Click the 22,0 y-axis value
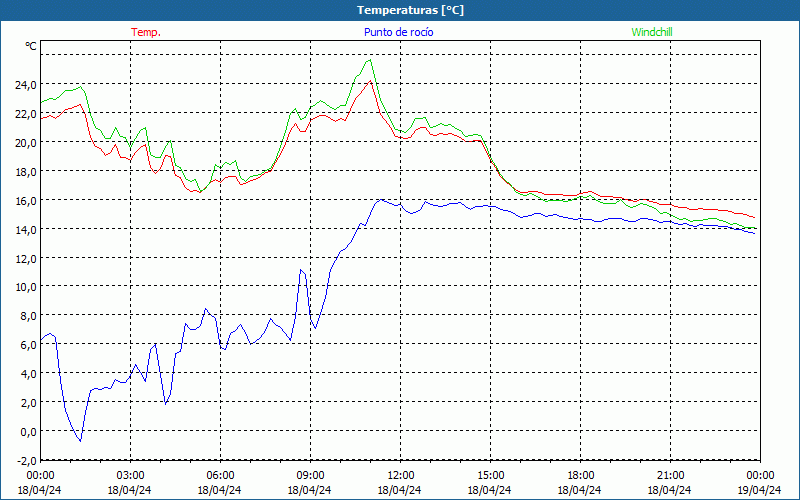This screenshot has height=500, width=800. pos(26,113)
